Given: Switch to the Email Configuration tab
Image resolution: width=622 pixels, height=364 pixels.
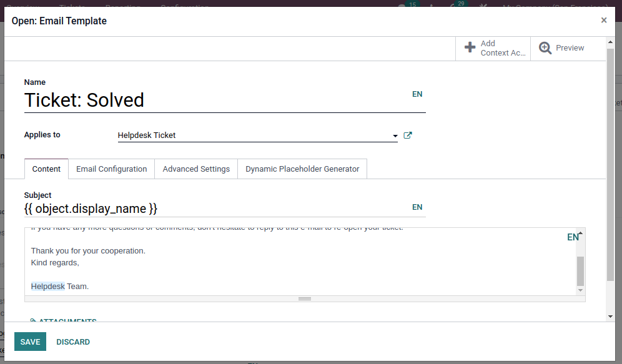Looking at the screenshot, I should click(x=111, y=169).
